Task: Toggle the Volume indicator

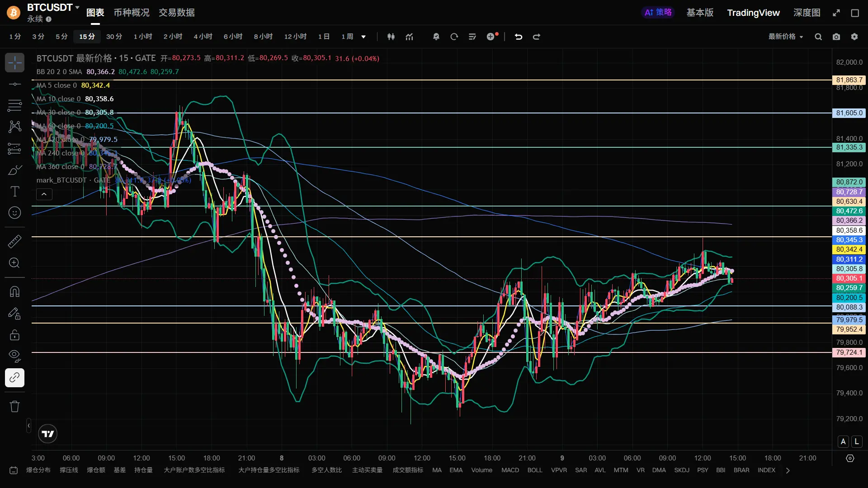Action: tap(482, 470)
